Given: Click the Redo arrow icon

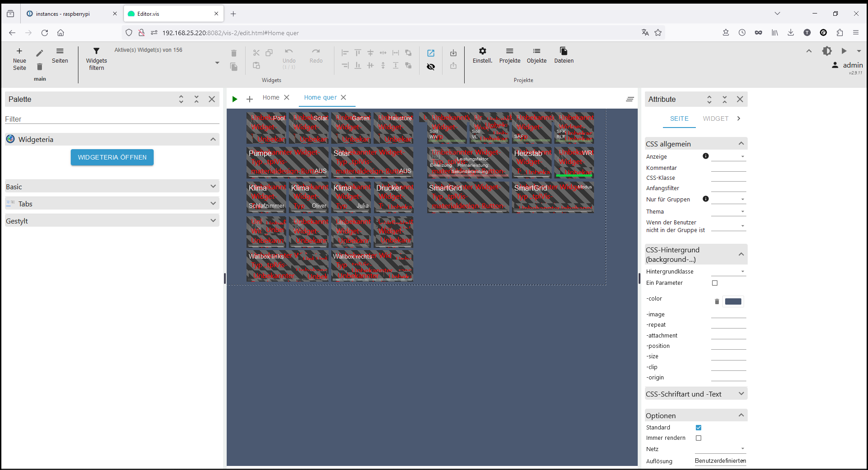Looking at the screenshot, I should [316, 51].
